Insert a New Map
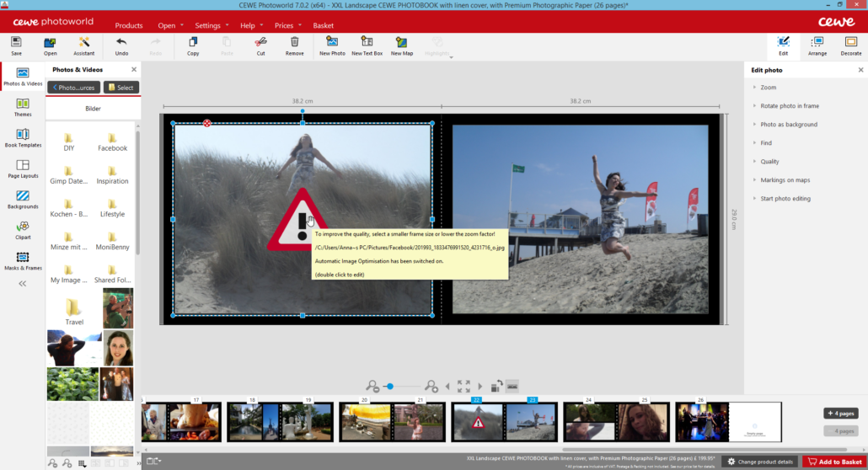 pyautogui.click(x=402, y=46)
